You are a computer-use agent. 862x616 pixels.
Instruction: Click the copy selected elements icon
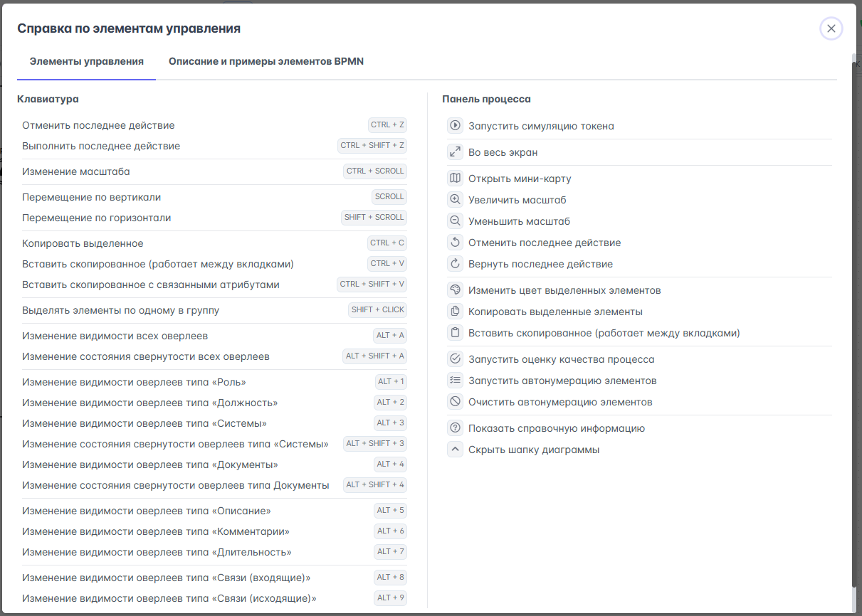point(455,312)
